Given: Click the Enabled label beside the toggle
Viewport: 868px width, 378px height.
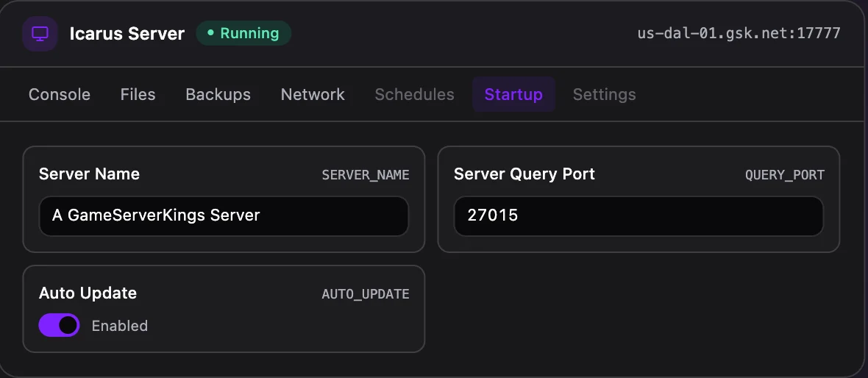Looking at the screenshot, I should pyautogui.click(x=120, y=326).
